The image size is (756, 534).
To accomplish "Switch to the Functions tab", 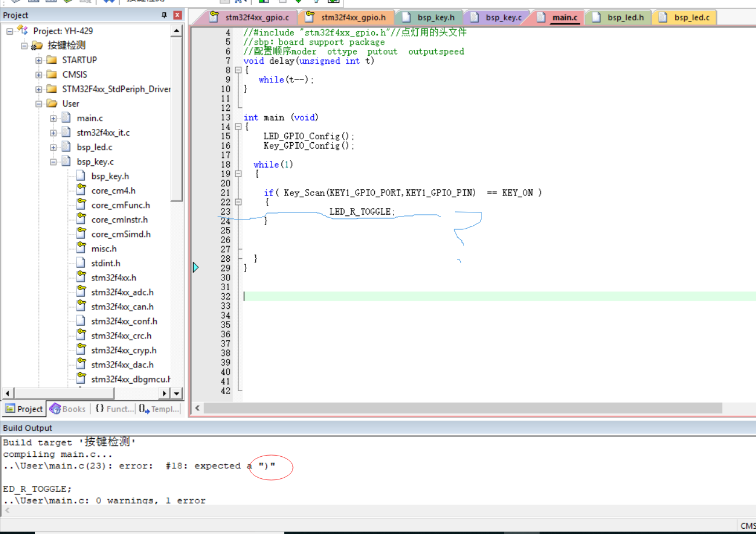I will click(x=114, y=409).
